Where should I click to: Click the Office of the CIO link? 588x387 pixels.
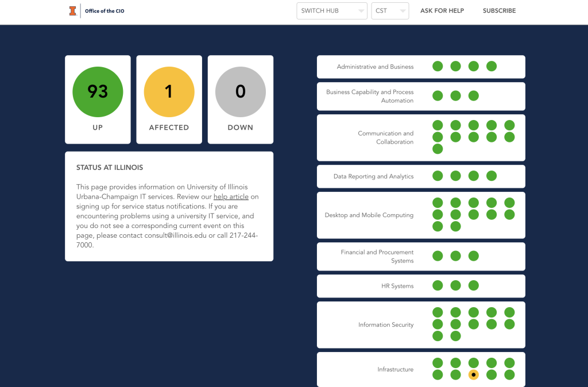[x=105, y=11]
